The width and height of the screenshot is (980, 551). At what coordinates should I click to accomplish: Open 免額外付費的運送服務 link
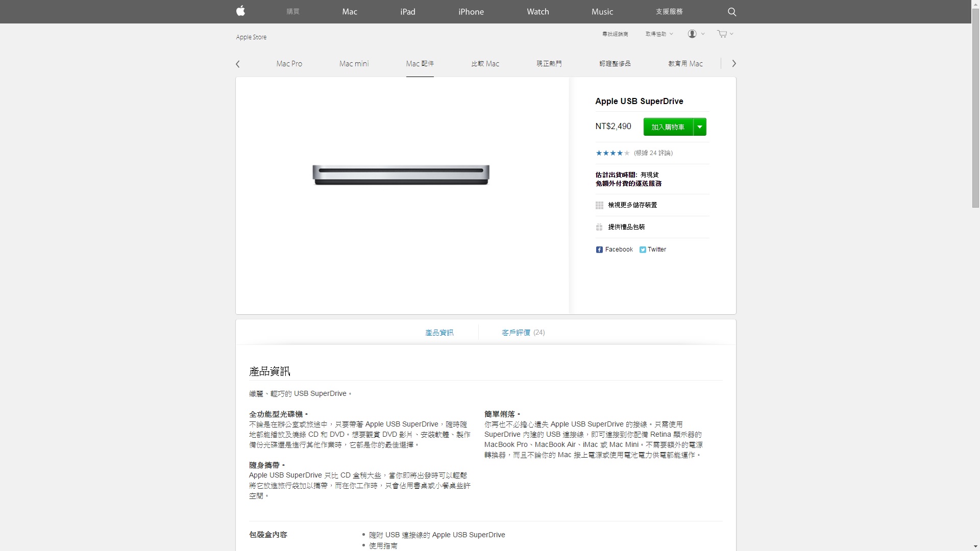coord(628,184)
